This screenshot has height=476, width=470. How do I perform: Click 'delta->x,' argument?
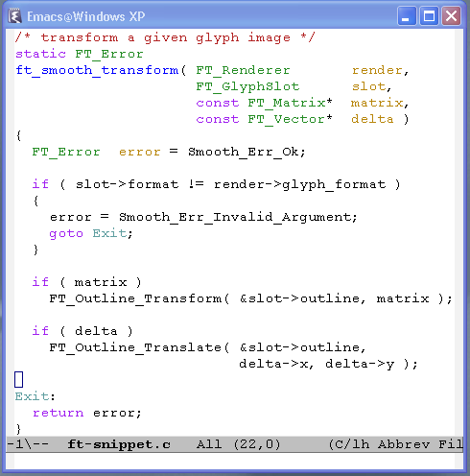[277, 364]
